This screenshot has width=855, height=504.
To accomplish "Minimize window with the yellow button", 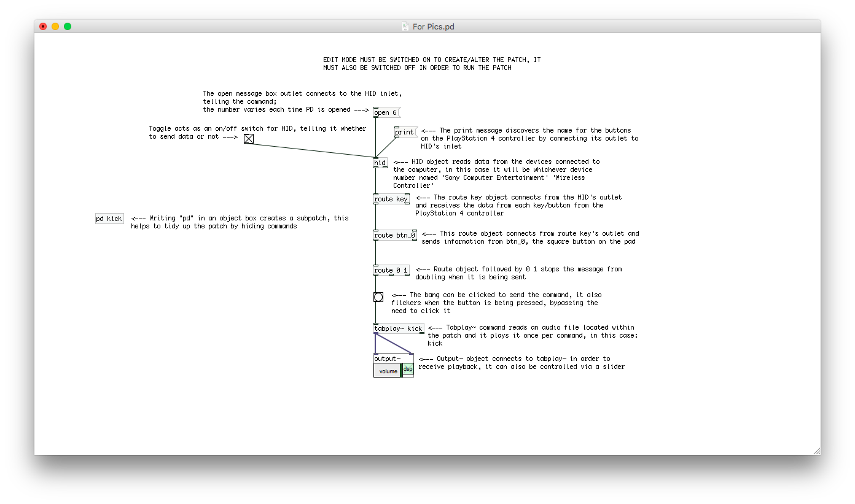I will pyautogui.click(x=55, y=26).
